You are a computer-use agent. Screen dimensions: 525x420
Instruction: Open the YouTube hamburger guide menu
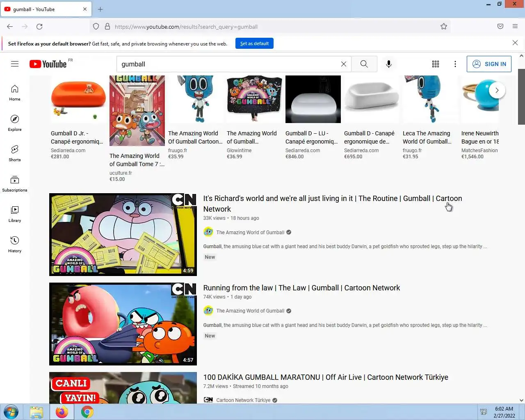click(x=15, y=64)
